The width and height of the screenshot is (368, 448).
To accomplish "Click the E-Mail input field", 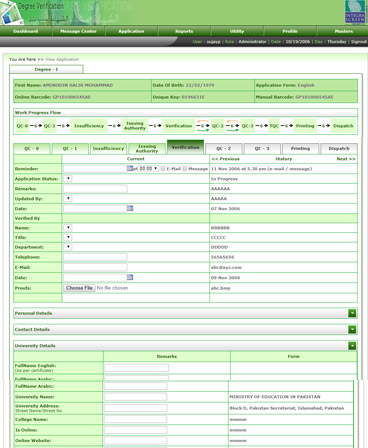I will 95,267.
